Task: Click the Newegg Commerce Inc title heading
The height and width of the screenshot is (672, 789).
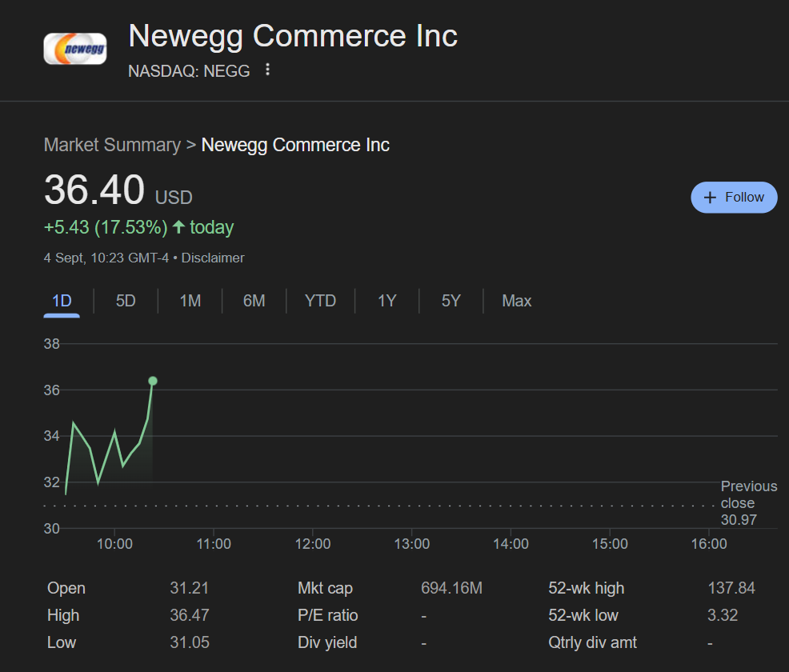Action: tap(293, 36)
